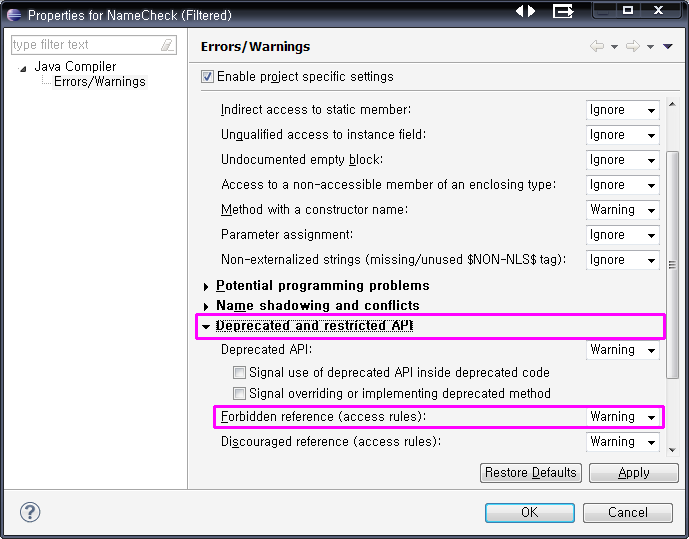Viewport: 689px width, 539px height.
Task: Open the forward history dropdown arrow
Action: (650, 47)
